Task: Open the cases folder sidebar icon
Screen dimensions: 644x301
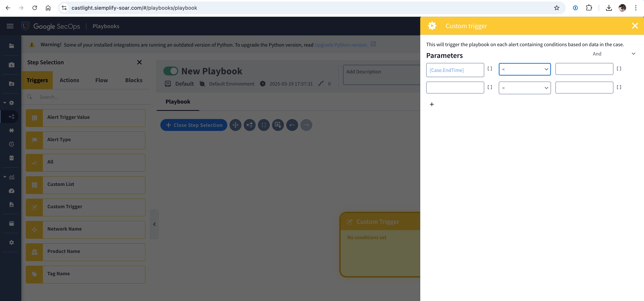Action: click(12, 46)
